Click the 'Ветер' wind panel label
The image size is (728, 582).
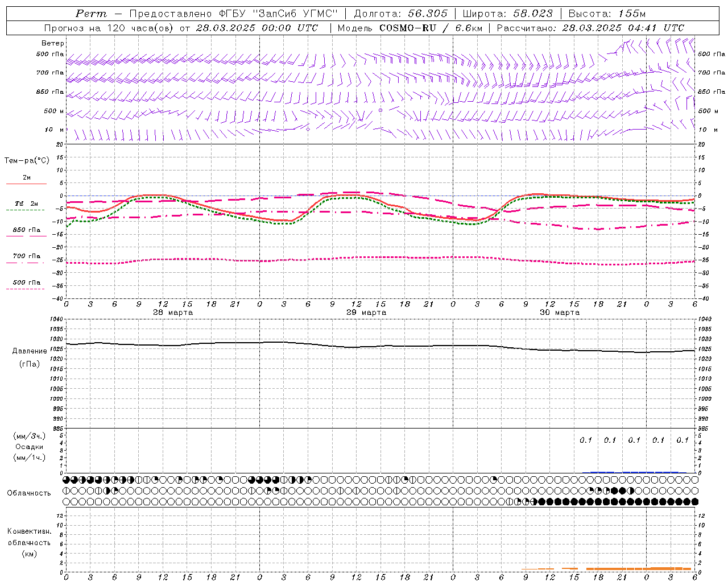[x=53, y=43]
